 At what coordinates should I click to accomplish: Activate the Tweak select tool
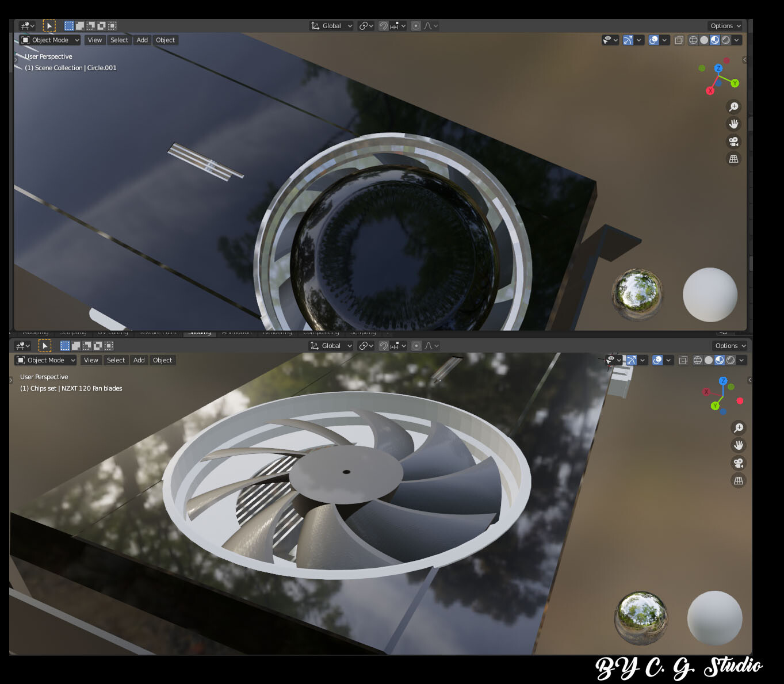49,25
